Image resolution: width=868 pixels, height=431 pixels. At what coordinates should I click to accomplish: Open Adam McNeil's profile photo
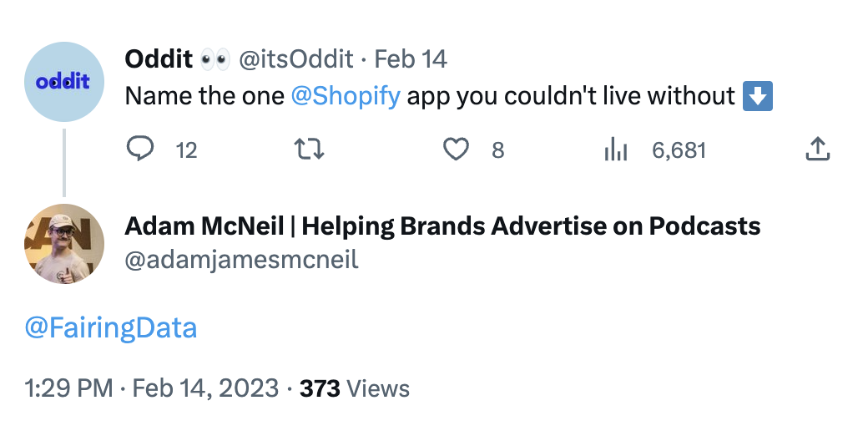[63, 244]
